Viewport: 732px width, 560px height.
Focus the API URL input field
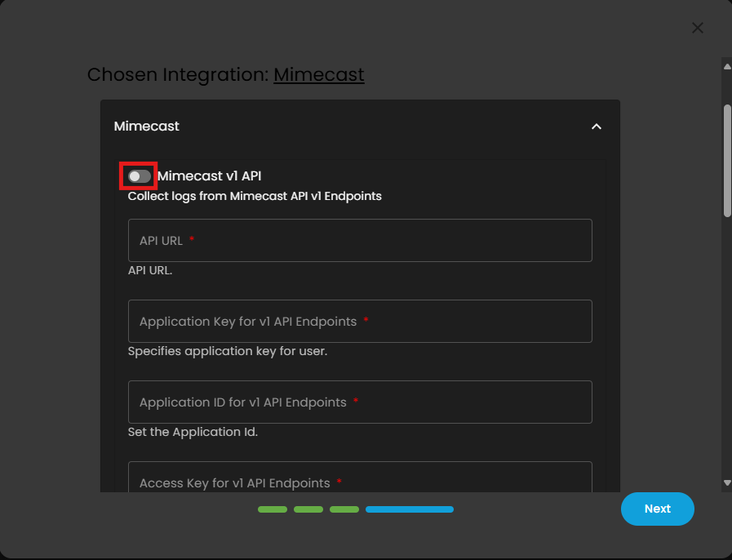click(x=360, y=241)
